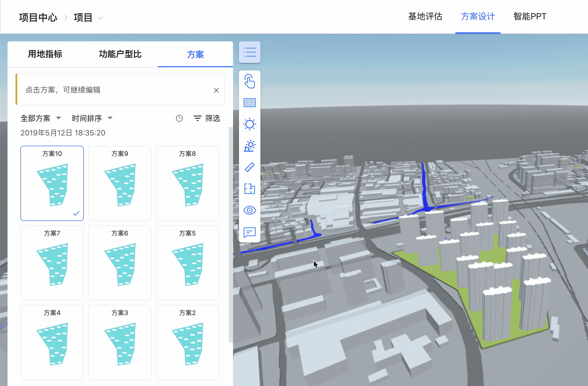Switch to the 用地指标 tab
The height and width of the screenshot is (386, 588).
coord(45,54)
